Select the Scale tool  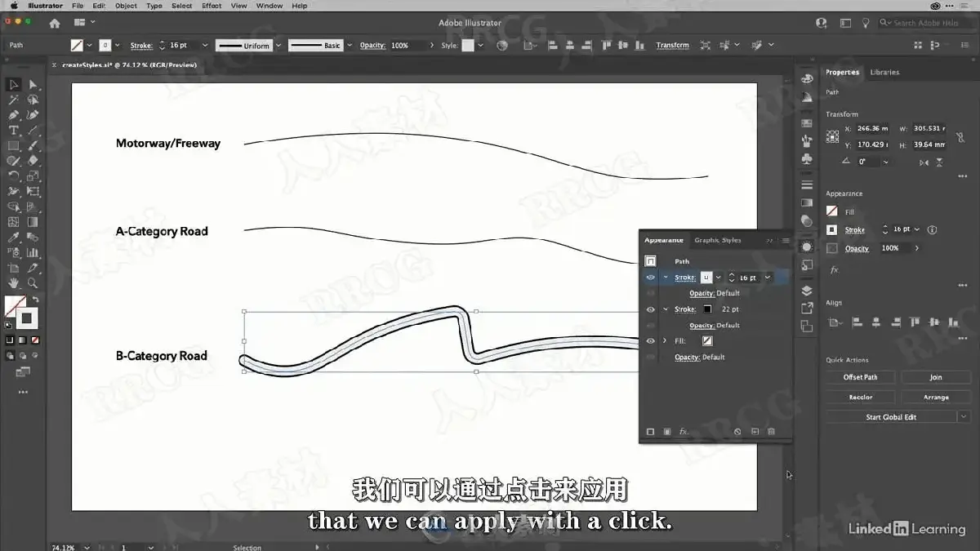click(x=33, y=176)
